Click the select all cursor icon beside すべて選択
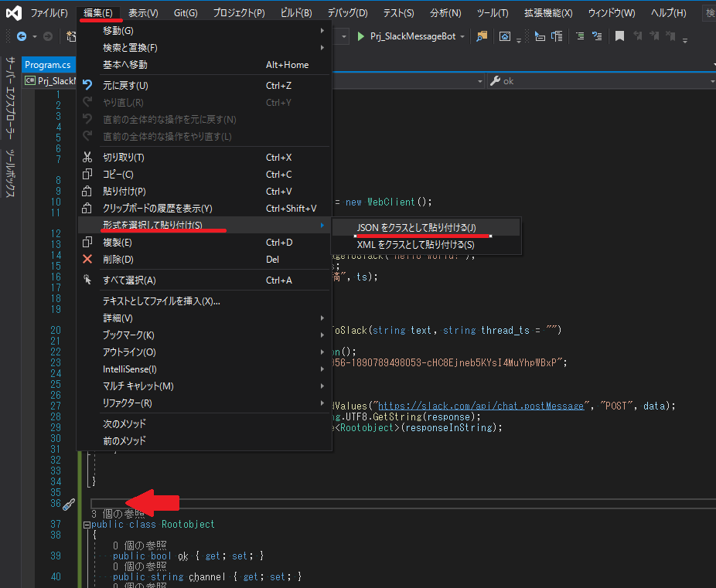This screenshot has width=716, height=588. (87, 280)
